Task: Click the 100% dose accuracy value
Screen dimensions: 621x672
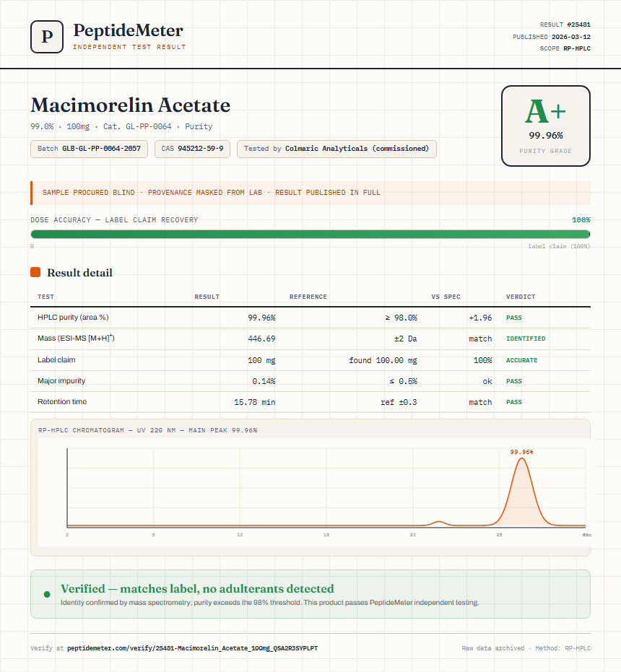Action: [581, 220]
